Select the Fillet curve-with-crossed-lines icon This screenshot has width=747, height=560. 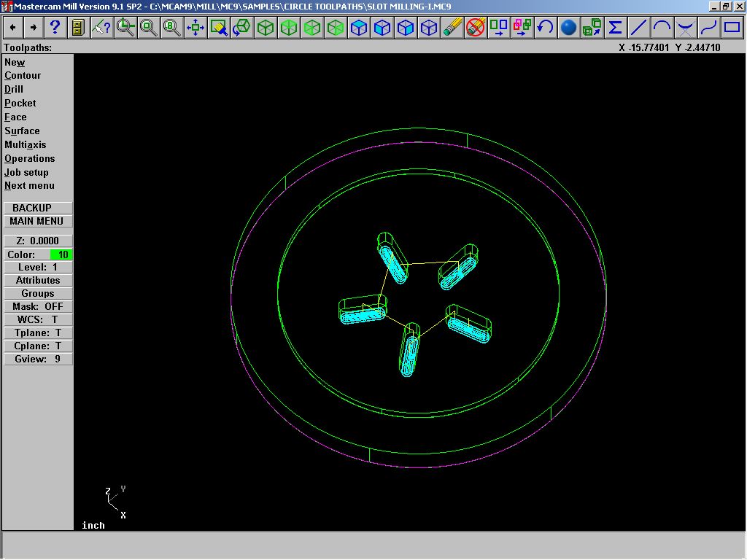pos(686,28)
